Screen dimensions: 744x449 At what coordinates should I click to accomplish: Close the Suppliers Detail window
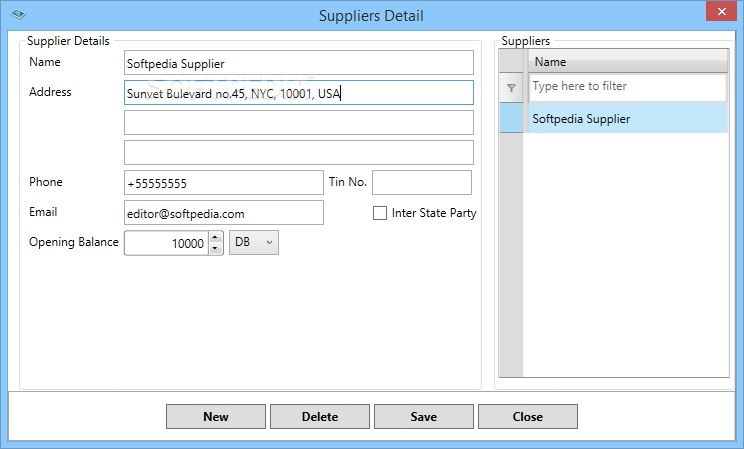click(721, 11)
